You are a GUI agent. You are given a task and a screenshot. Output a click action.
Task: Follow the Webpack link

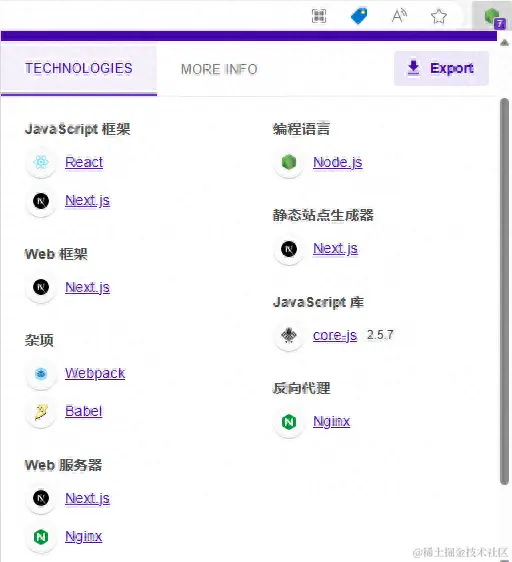click(x=95, y=373)
